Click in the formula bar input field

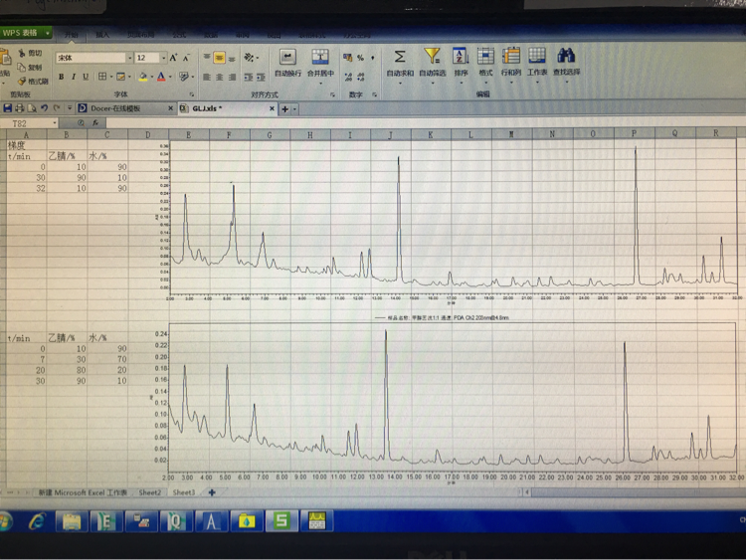(x=424, y=123)
